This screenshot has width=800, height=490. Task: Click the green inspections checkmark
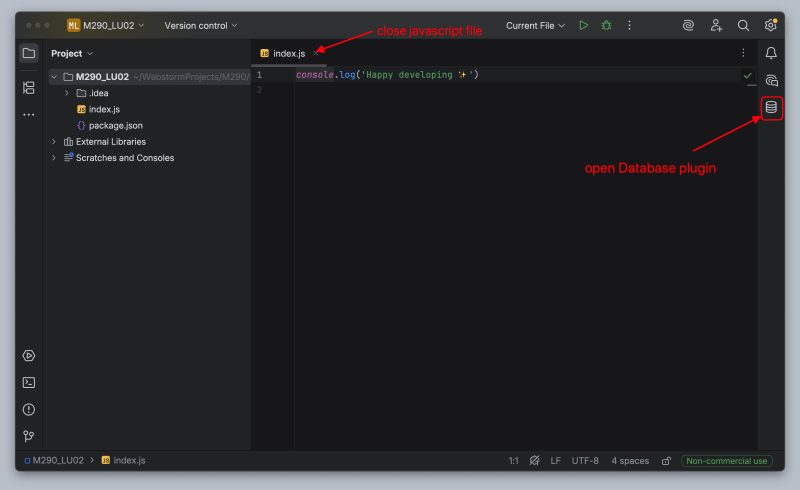point(747,76)
